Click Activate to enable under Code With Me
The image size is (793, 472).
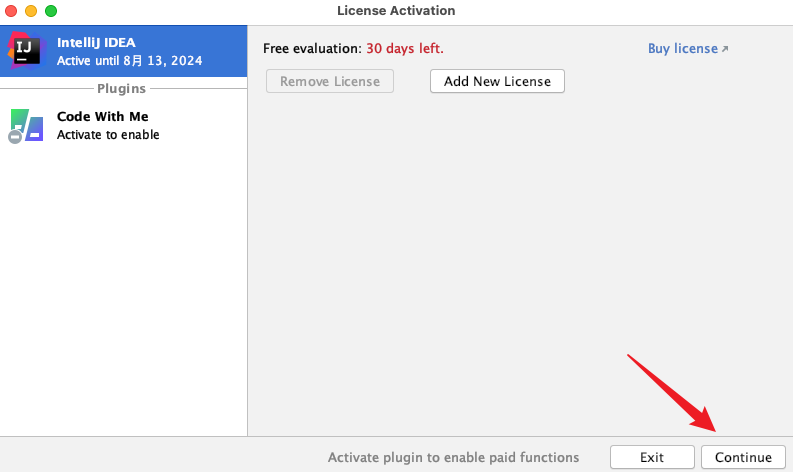(x=108, y=135)
